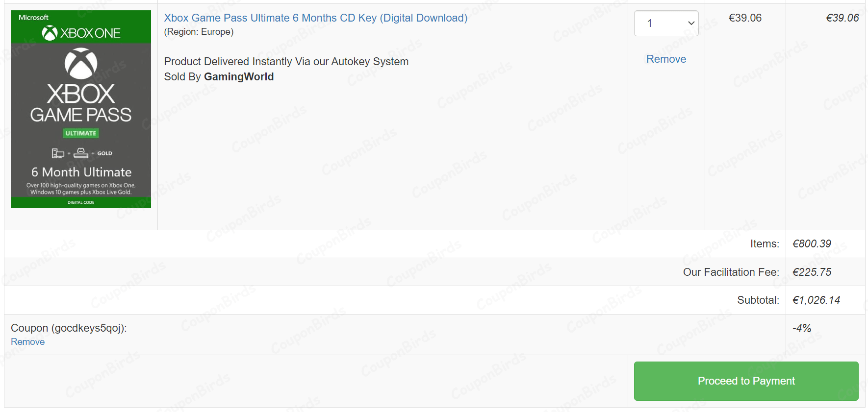
Task: Remove the Xbox Game Pass item from cart
Action: pyautogui.click(x=666, y=59)
